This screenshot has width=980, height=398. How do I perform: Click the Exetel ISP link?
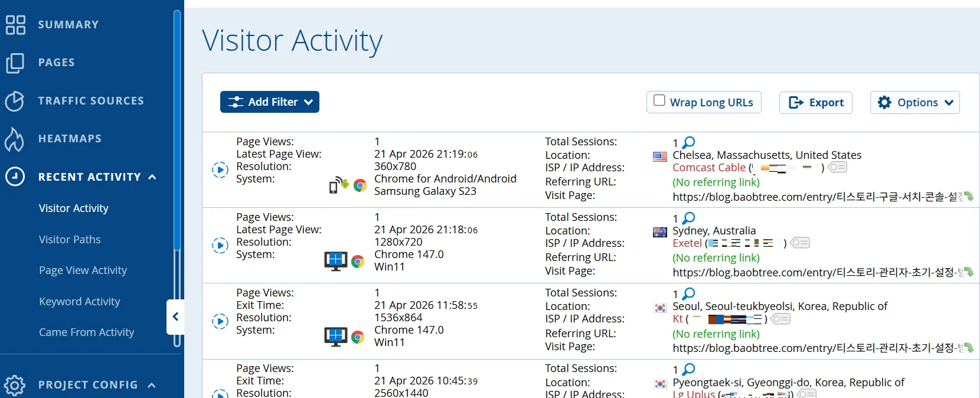point(687,243)
